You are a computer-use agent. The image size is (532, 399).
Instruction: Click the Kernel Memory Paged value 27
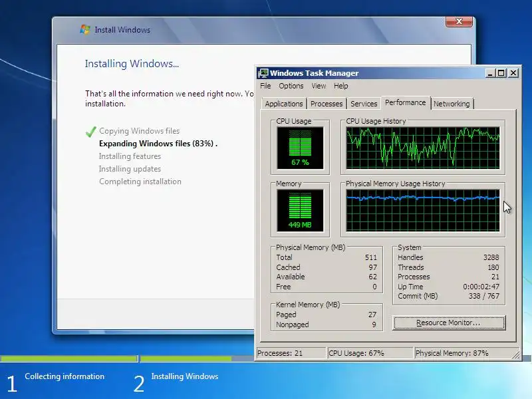click(372, 315)
